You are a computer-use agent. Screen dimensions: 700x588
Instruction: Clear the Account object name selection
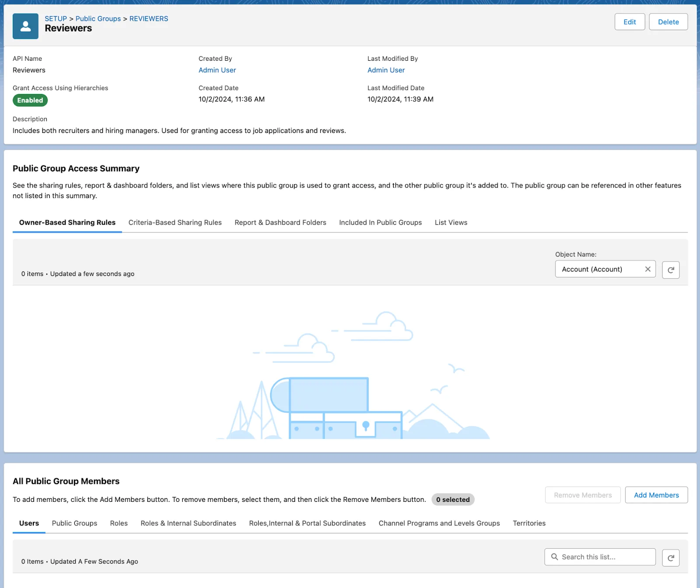647,269
